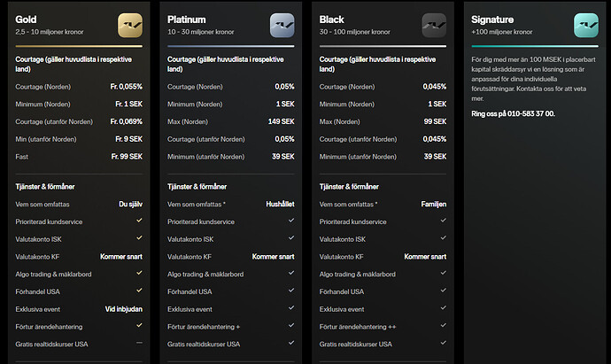Click "Kommer snart" for Valutakonto KF in Gold
This screenshot has width=611, height=364.
click(x=120, y=257)
